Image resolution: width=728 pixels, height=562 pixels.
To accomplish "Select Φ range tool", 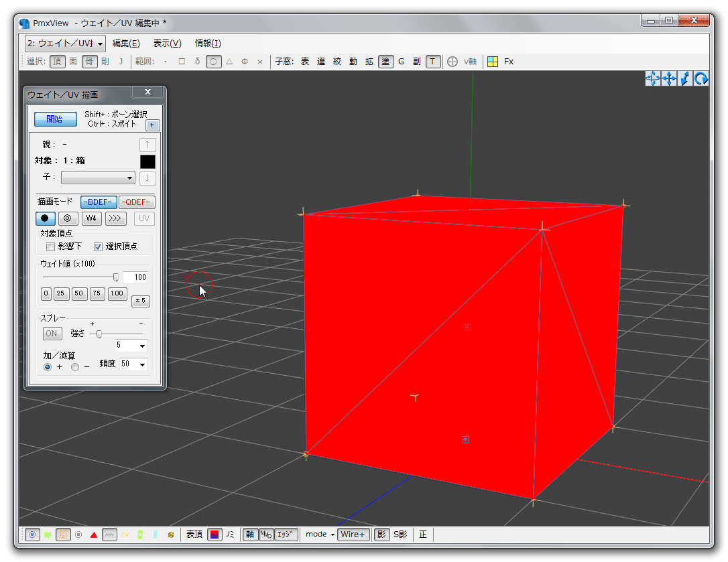I will [245, 61].
